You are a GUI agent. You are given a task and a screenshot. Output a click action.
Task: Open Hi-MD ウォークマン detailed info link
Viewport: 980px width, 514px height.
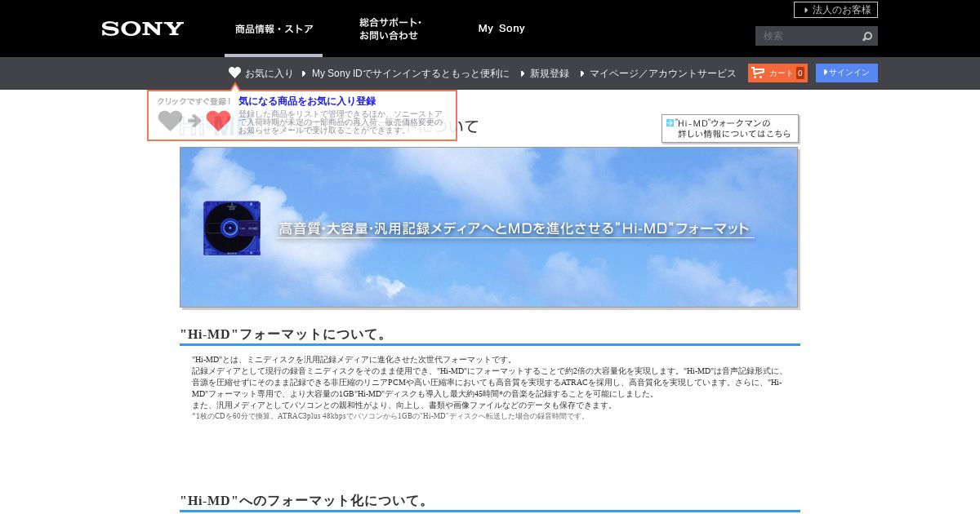[x=730, y=128]
